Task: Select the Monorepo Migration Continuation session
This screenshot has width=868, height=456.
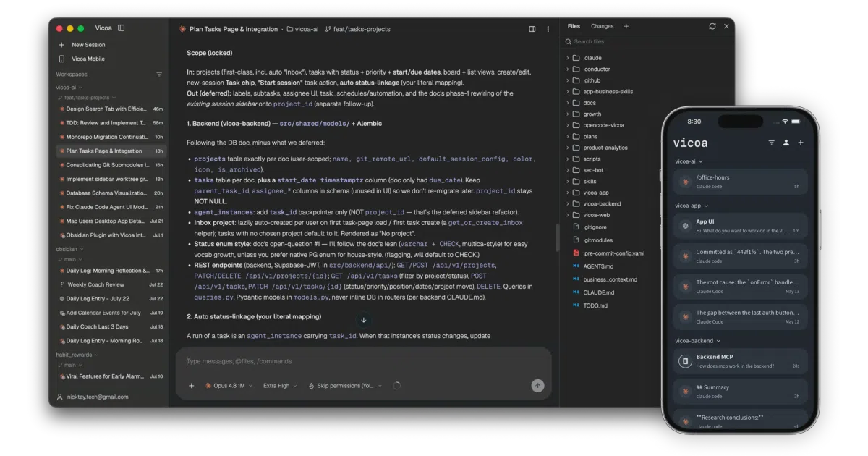Action: pos(111,137)
